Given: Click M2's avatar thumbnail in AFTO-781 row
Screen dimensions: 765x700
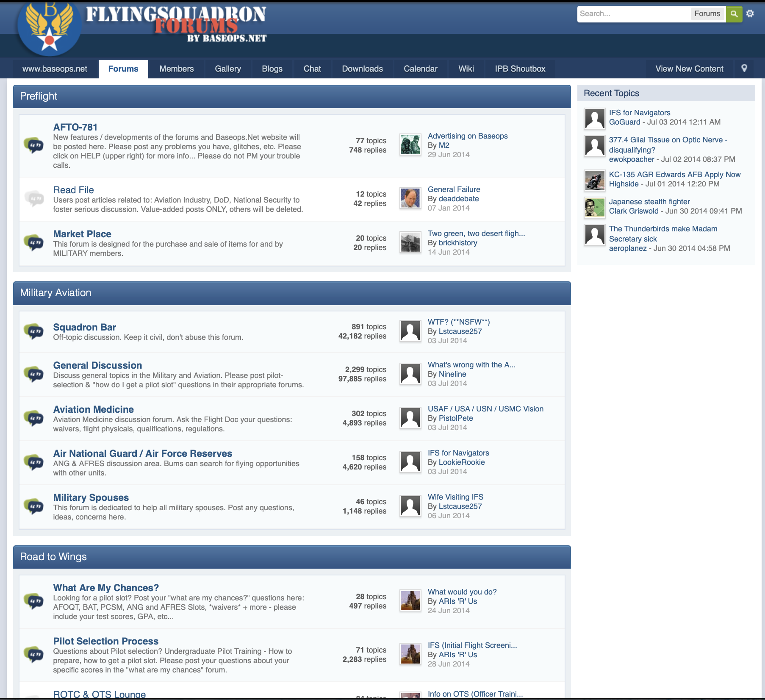Looking at the screenshot, I should pos(410,145).
